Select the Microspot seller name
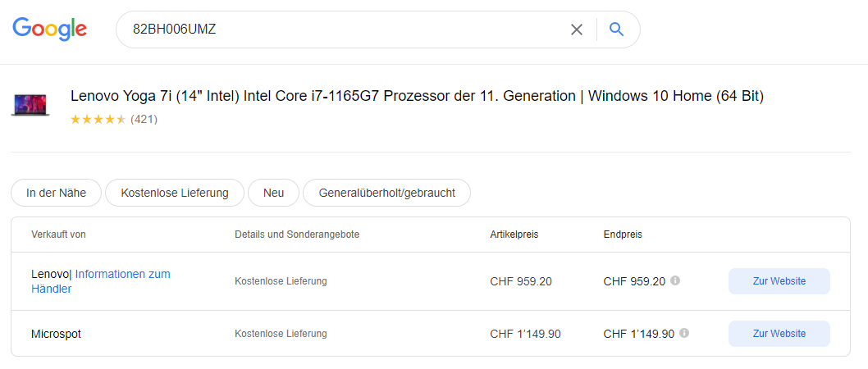Image resolution: width=868 pixels, height=369 pixels. pos(56,334)
